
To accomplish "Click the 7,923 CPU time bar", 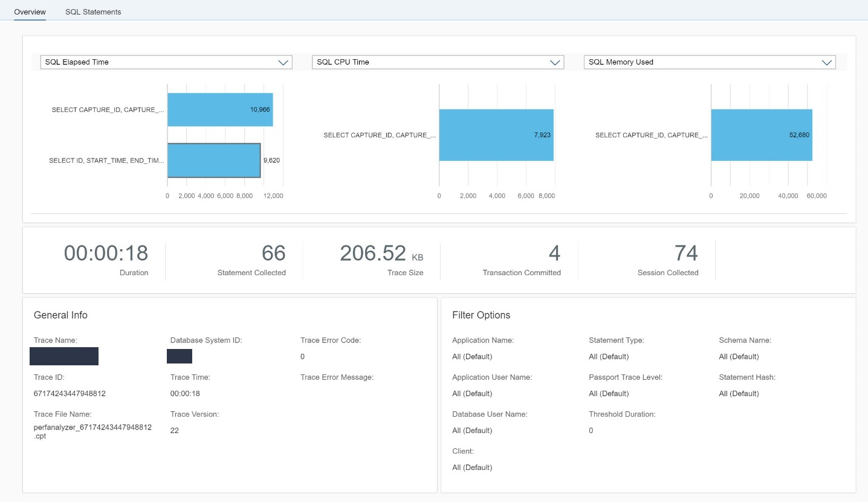I will click(496, 135).
